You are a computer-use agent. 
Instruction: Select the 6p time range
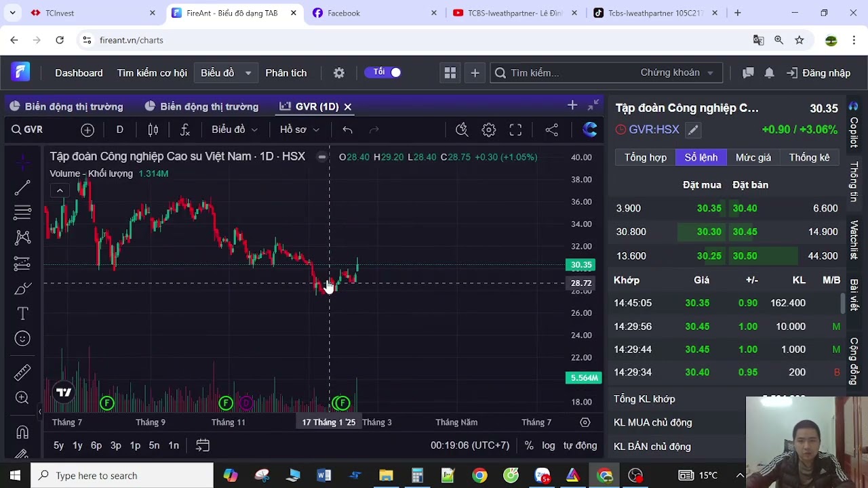pyautogui.click(x=96, y=445)
